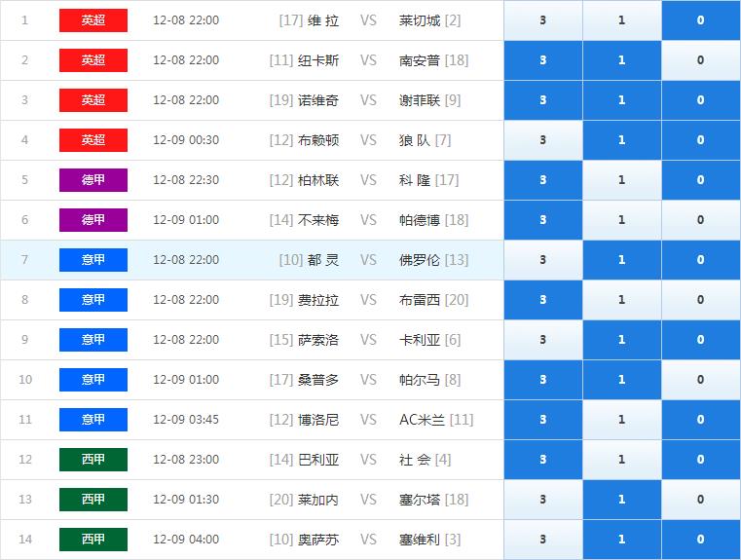Click the 12-09 04:00 kickoff time

click(x=186, y=540)
